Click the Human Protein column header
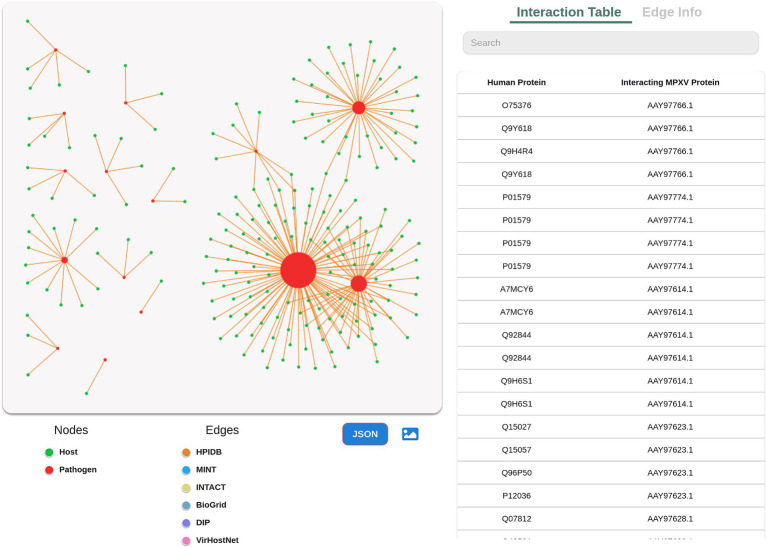767x548 pixels. [517, 82]
